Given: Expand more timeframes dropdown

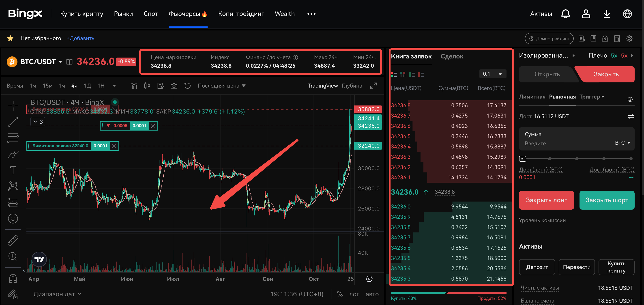Looking at the screenshot, I should [x=114, y=86].
